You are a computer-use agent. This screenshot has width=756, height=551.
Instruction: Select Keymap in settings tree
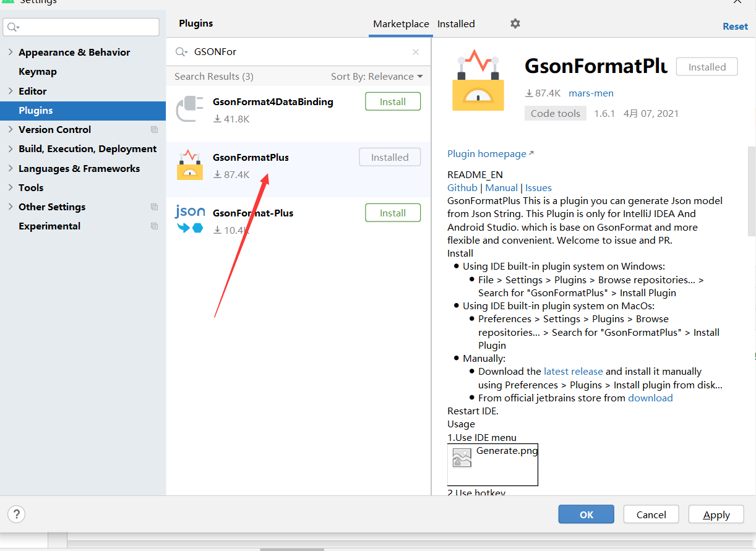coord(38,72)
